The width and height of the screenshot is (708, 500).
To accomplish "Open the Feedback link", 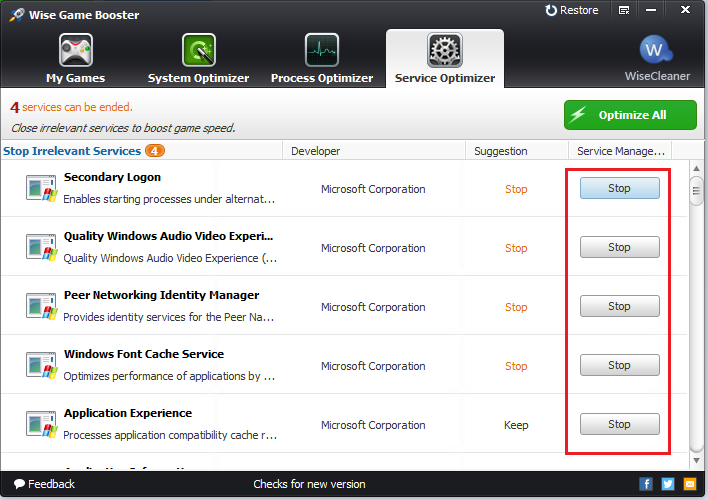I will tap(44, 484).
